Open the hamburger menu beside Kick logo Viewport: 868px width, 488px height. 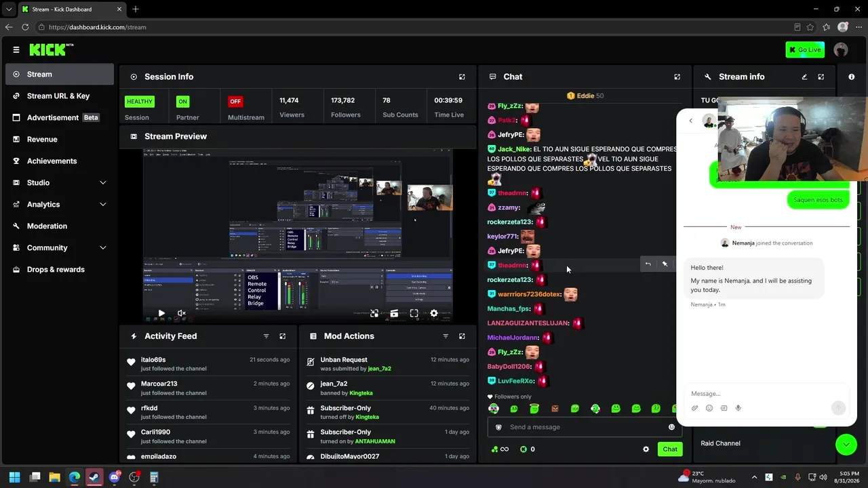(16, 49)
